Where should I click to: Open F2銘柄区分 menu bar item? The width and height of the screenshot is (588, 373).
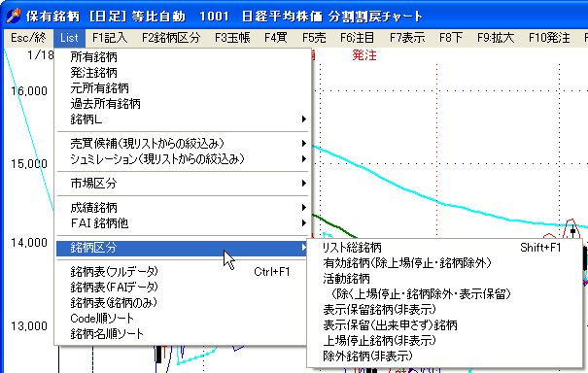(171, 38)
